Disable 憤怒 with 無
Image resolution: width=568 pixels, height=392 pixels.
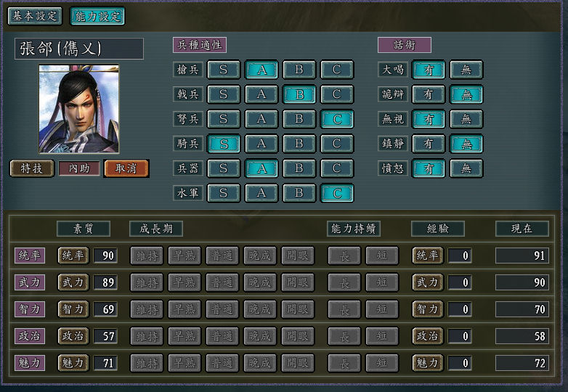click(x=466, y=168)
